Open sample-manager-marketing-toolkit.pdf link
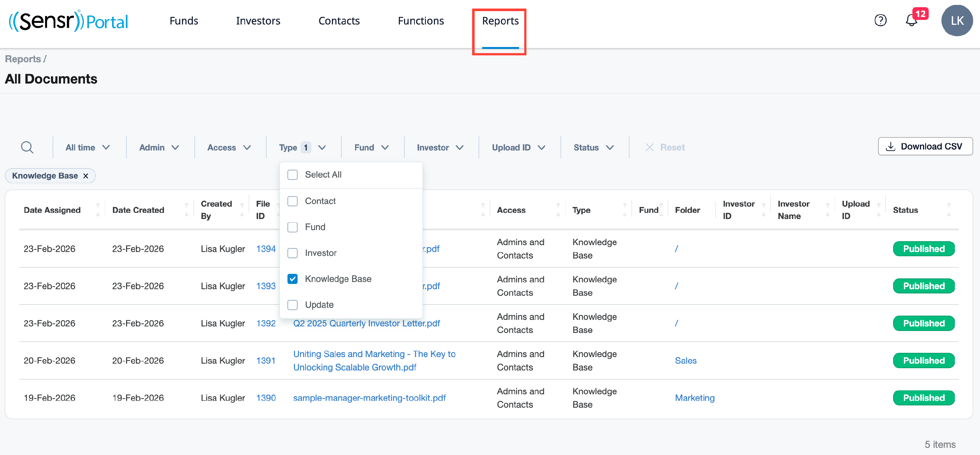Screen dimensions: 980x455 (369, 398)
